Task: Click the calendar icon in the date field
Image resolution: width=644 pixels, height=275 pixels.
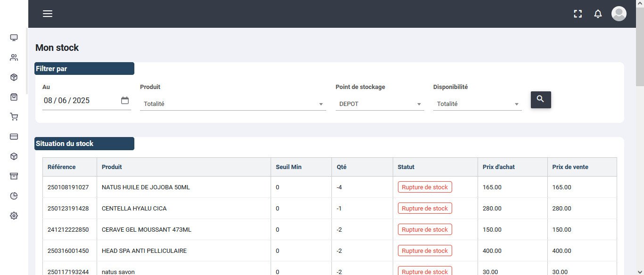Action: pyautogui.click(x=125, y=100)
